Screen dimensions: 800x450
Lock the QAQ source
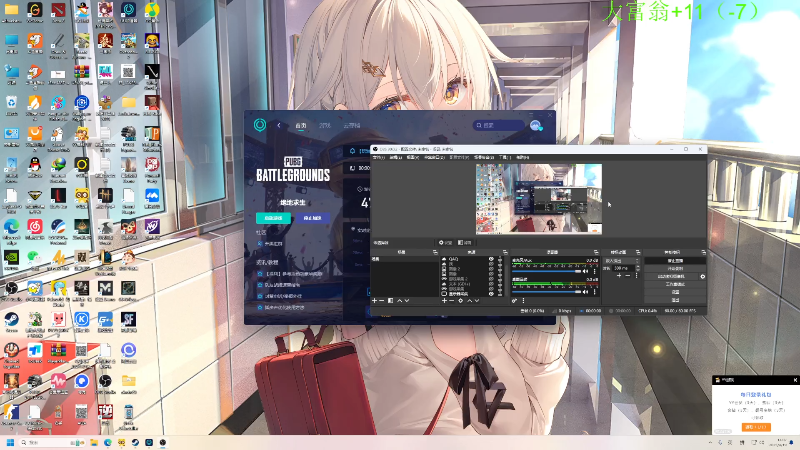[499, 259]
